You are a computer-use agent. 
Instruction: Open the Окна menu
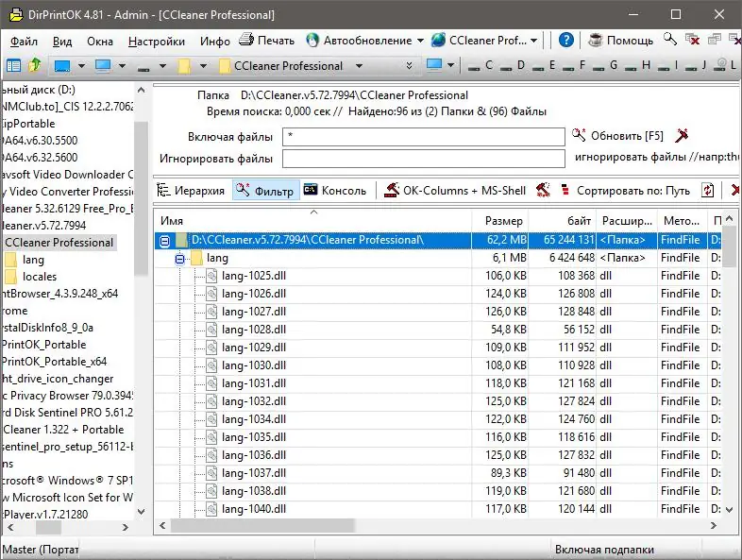point(100,42)
